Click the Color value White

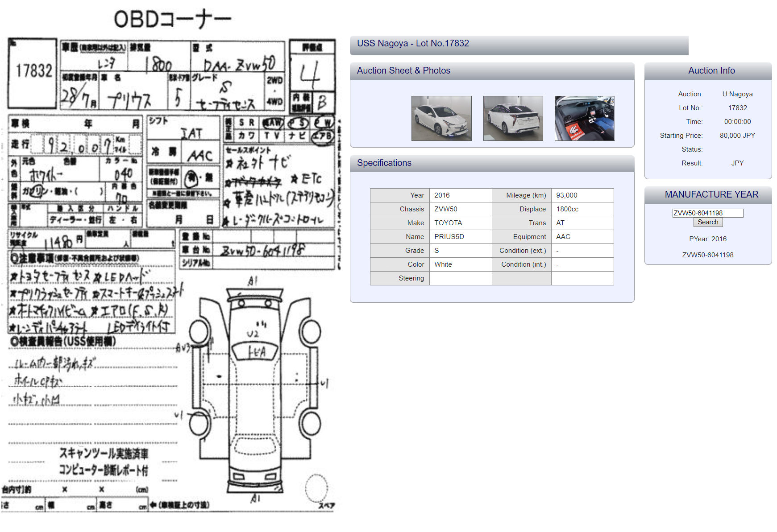click(x=443, y=264)
